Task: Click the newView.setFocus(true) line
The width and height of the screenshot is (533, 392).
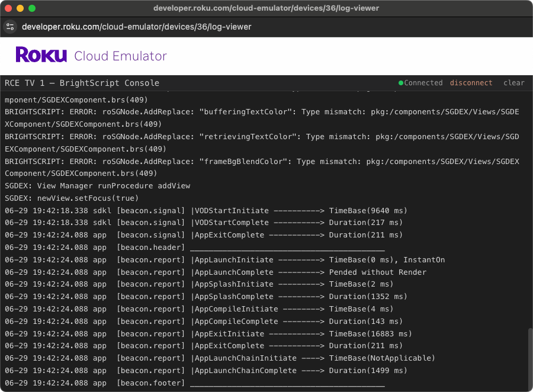Action: pyautogui.click(x=72, y=198)
